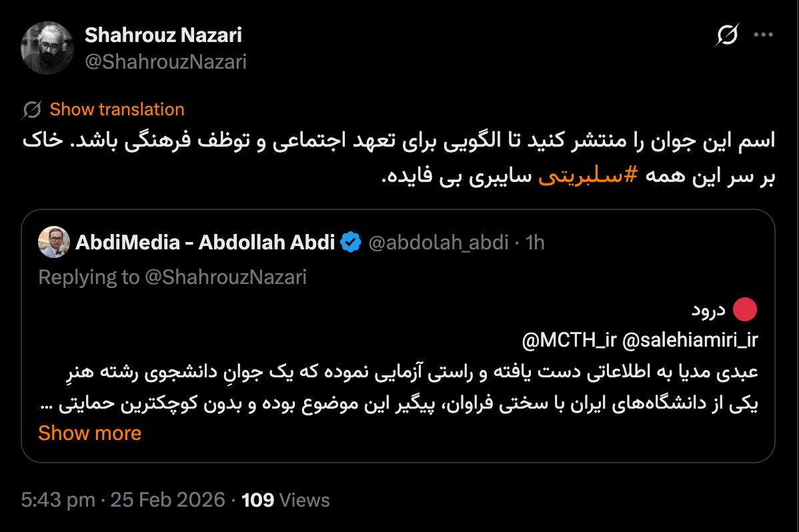The image size is (799, 532).
Task: Click the blue verified badge on AbdiMedia
Action: coord(351,242)
